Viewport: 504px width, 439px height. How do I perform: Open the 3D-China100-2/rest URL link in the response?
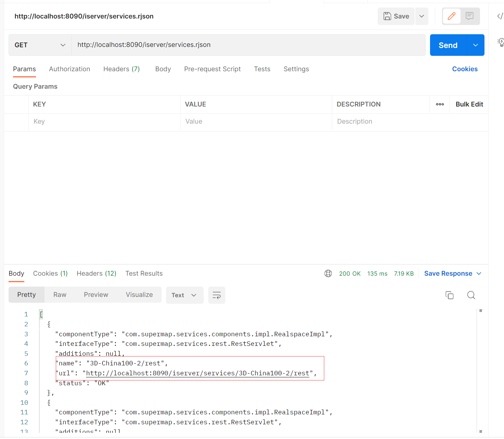(x=198, y=373)
